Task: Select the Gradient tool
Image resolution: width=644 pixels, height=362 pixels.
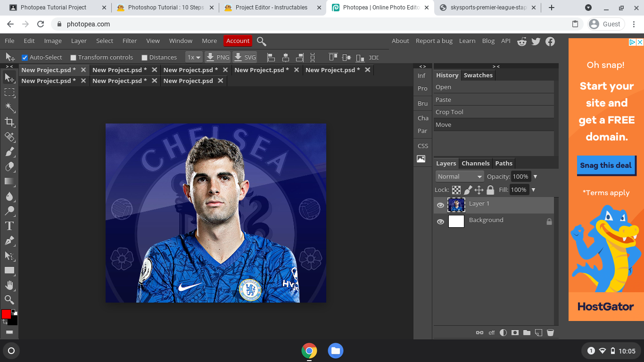Action: tap(9, 181)
